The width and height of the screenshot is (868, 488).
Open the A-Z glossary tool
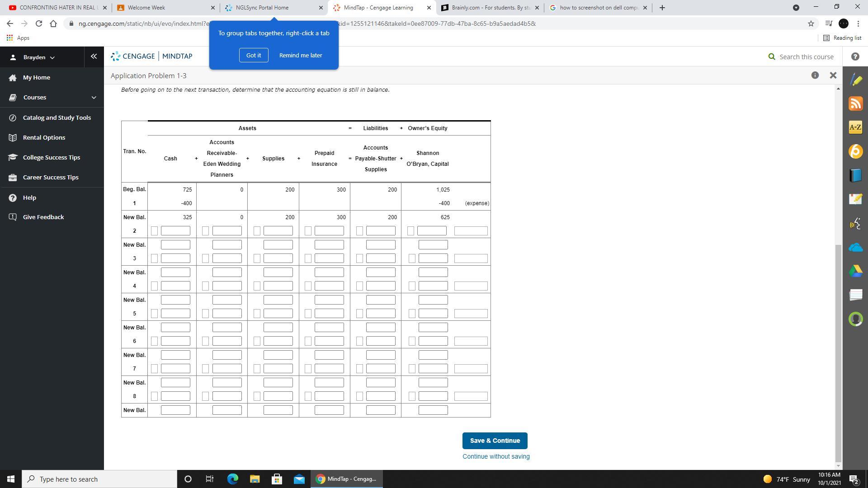click(x=855, y=127)
